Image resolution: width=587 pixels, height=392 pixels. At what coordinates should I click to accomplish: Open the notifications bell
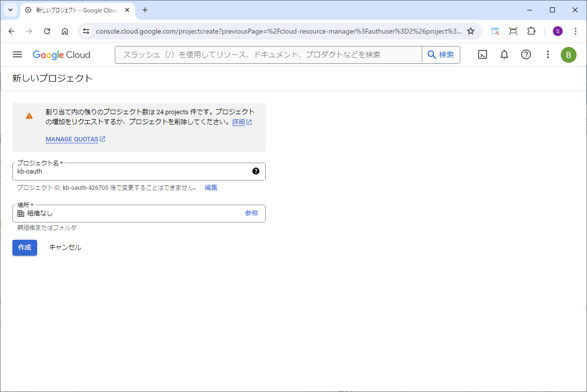[504, 54]
